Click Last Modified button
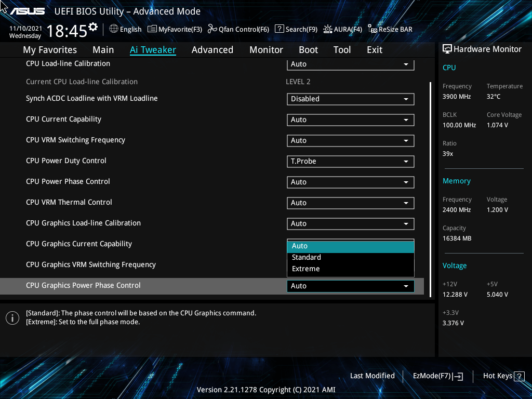The height and width of the screenshot is (399, 532). [x=372, y=376]
